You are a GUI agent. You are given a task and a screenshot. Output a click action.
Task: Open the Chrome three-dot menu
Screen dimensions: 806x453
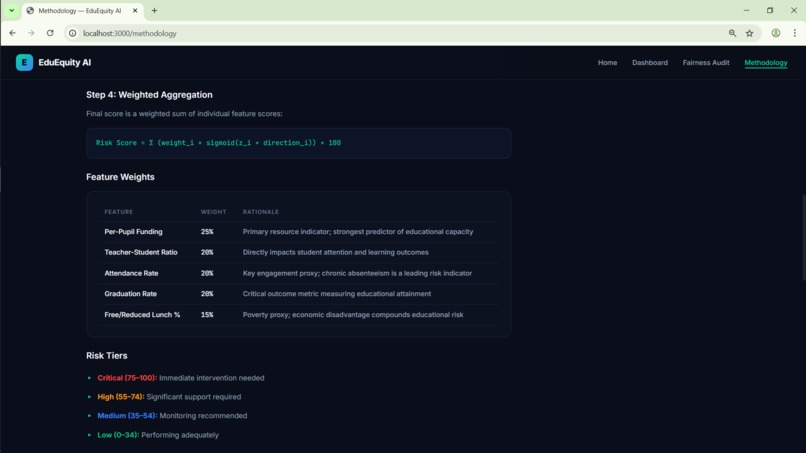(x=795, y=33)
